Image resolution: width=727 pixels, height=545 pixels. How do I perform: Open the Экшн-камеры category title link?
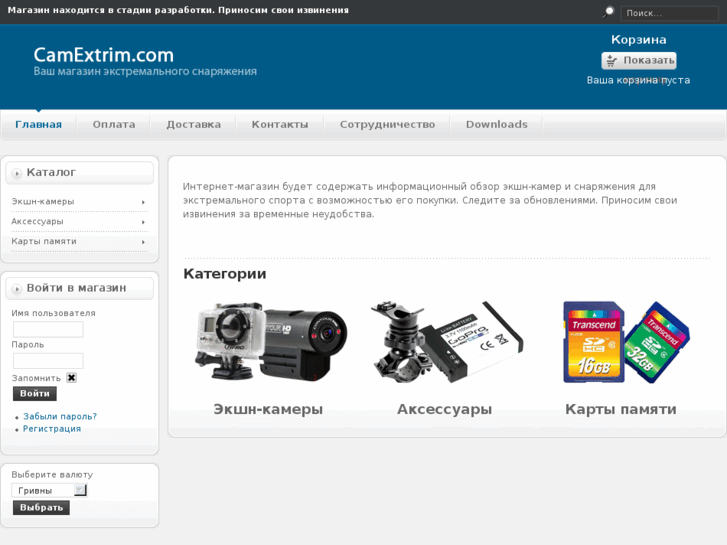click(x=268, y=409)
